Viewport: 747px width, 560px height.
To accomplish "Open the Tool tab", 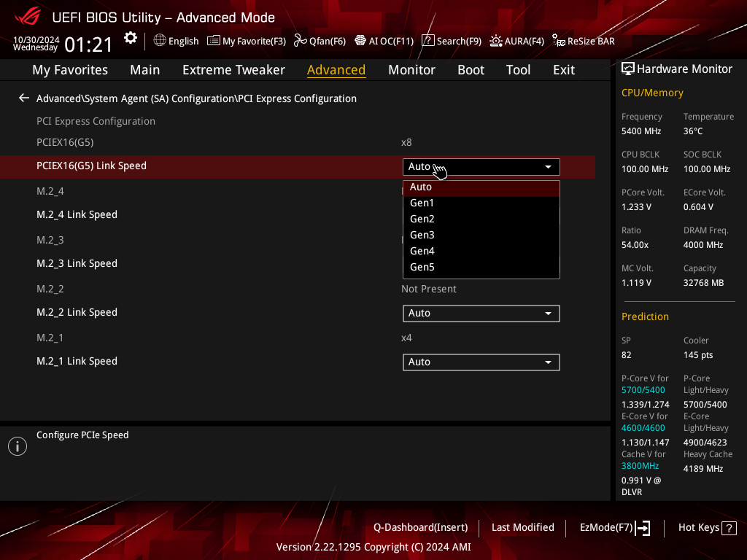I will click(519, 70).
